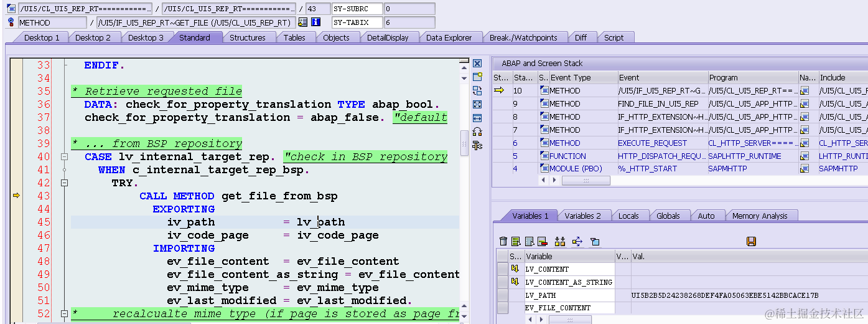Click the variables table horizontal scrollbar thumb
This screenshot has width=868, height=324.
point(570,320)
